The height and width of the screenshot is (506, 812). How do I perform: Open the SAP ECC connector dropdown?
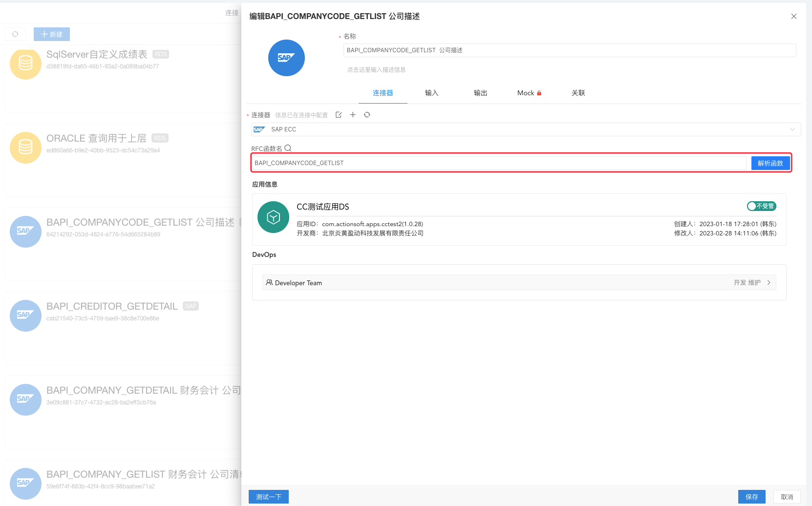[792, 129]
